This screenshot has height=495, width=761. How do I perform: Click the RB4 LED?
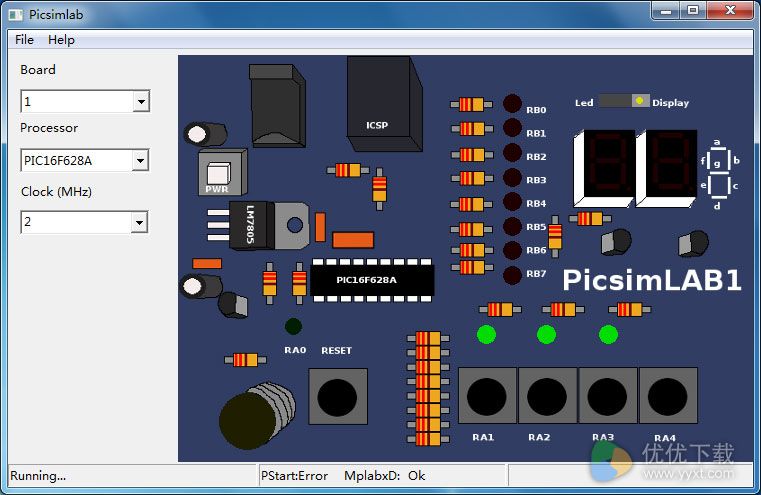(x=512, y=201)
